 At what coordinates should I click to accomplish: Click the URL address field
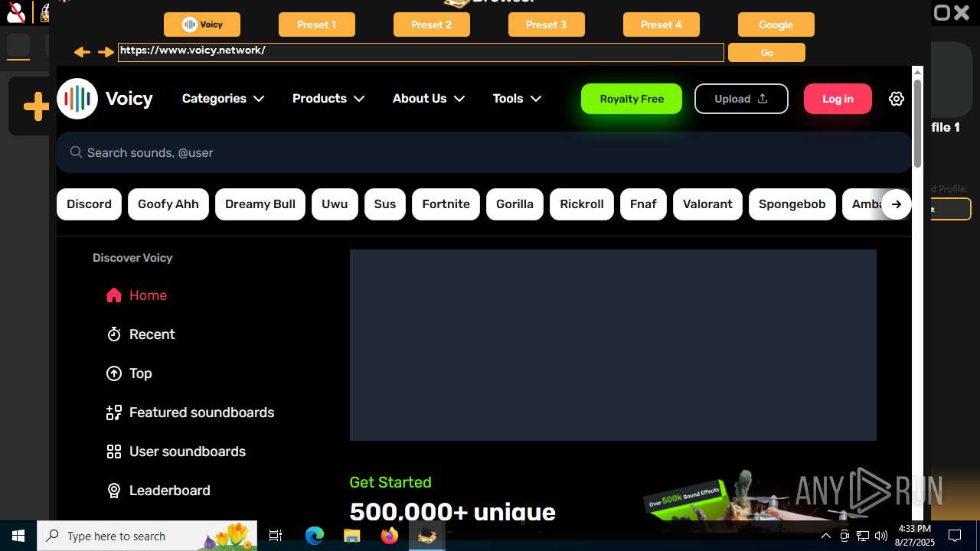point(421,52)
